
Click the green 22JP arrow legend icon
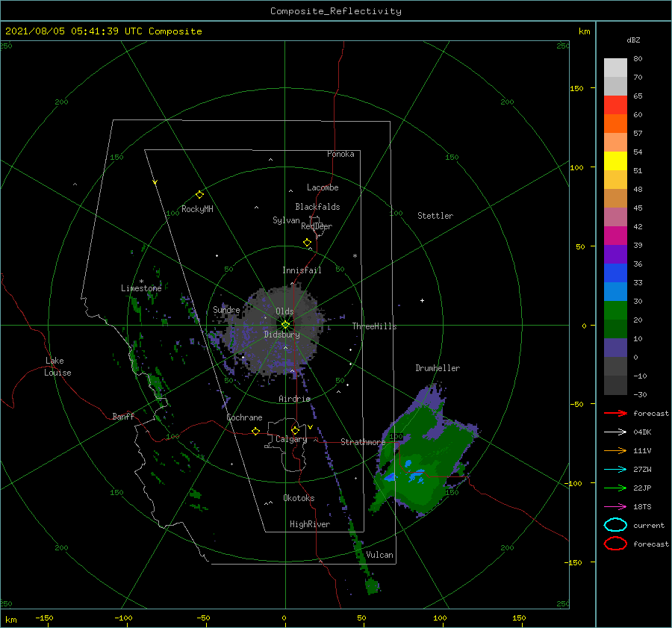coord(615,488)
